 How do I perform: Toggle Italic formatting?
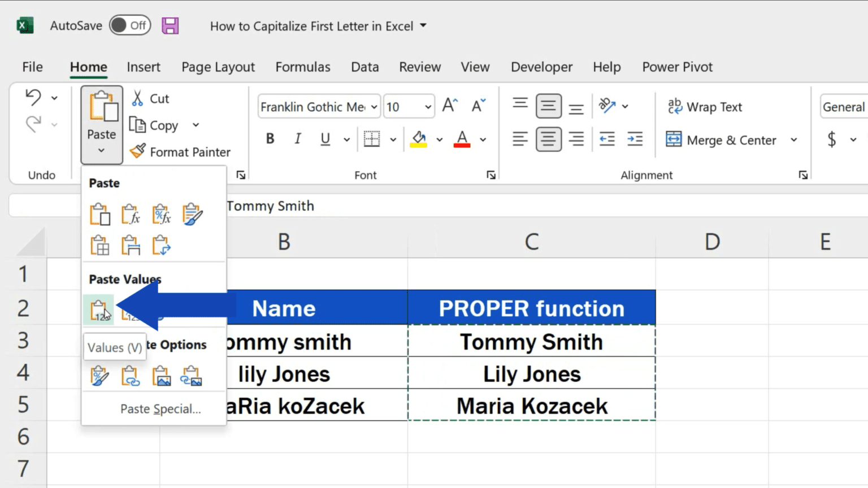(298, 139)
